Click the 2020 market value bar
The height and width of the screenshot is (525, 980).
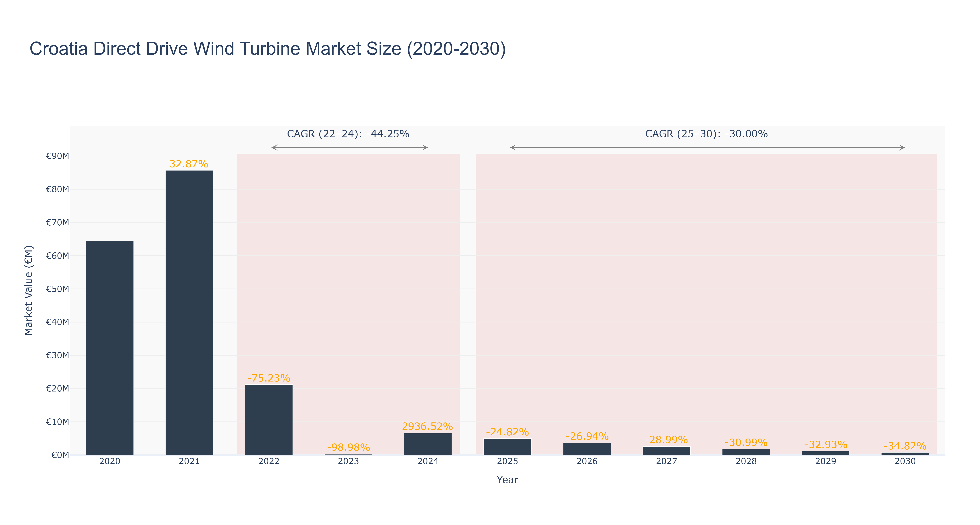pos(110,348)
